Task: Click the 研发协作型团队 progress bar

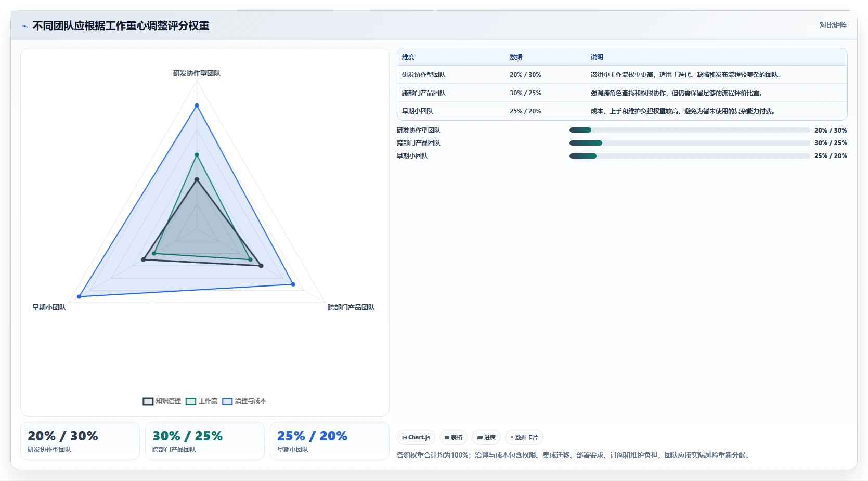Action: [x=690, y=130]
